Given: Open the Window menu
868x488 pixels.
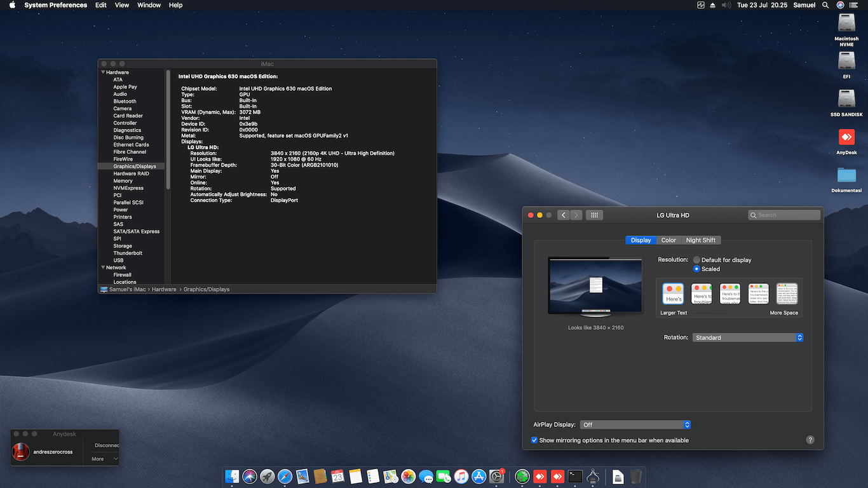Looking at the screenshot, I should tap(149, 5).
